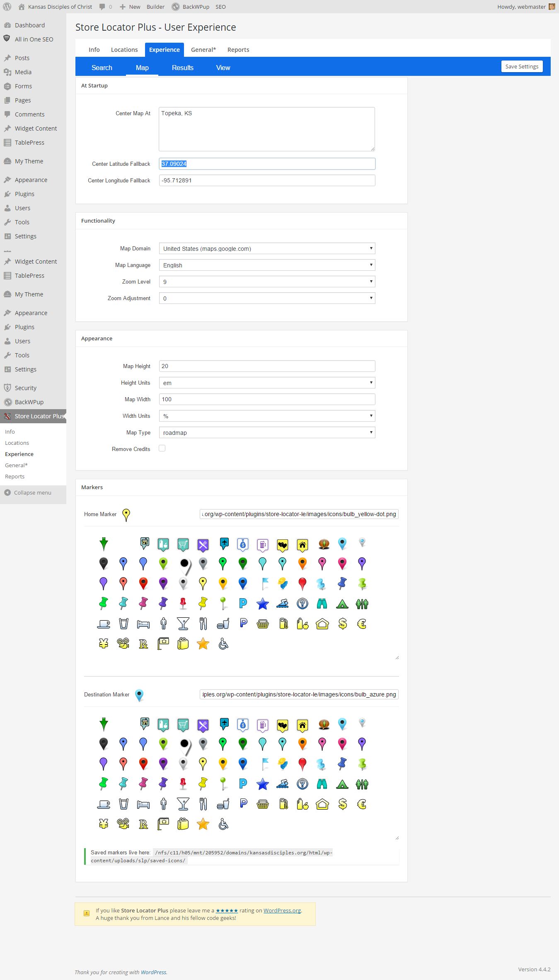Open the comments bubble in the admin bar
The height and width of the screenshot is (980, 559).
[x=106, y=7]
